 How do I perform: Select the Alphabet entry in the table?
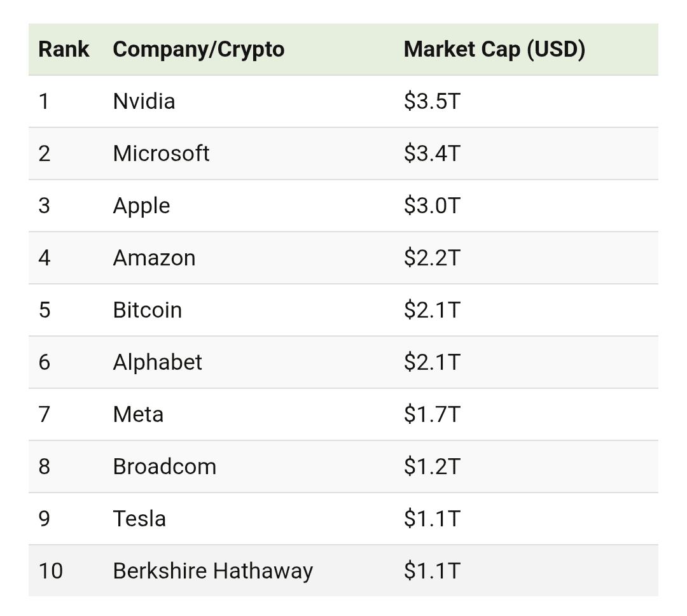tap(157, 363)
